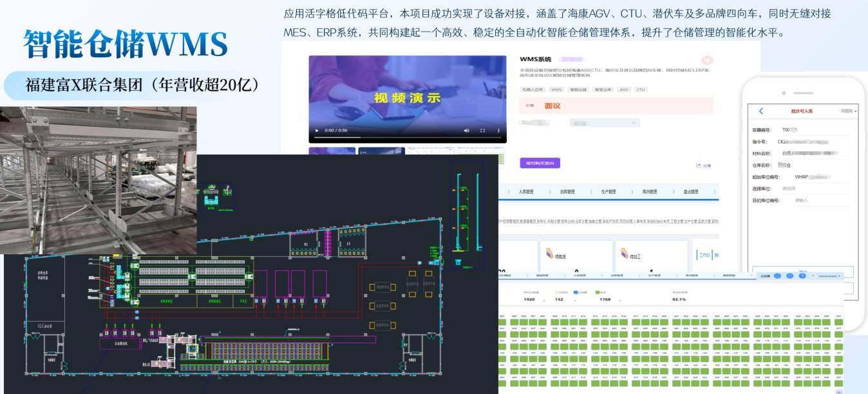Select the first purple video thumbnail below the player
Screen dimensions: 868x394
click(332, 151)
